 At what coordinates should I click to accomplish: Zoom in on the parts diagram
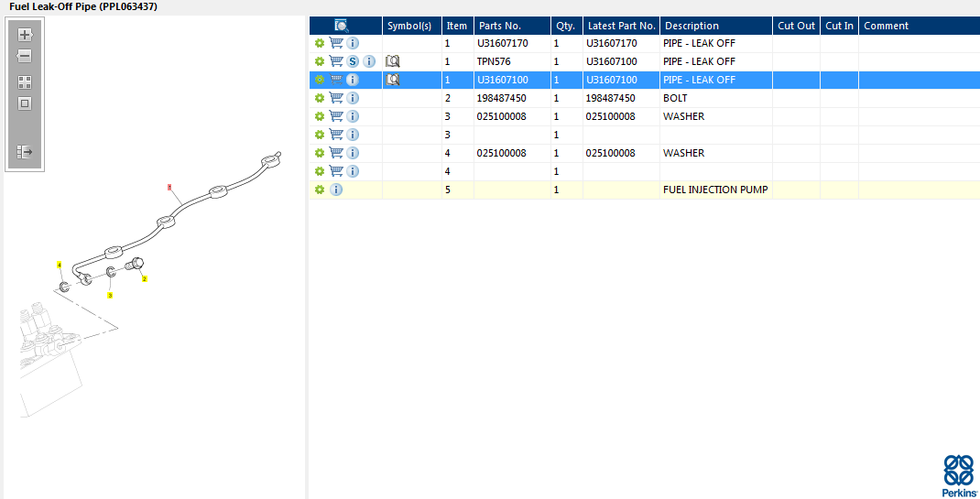point(25,35)
